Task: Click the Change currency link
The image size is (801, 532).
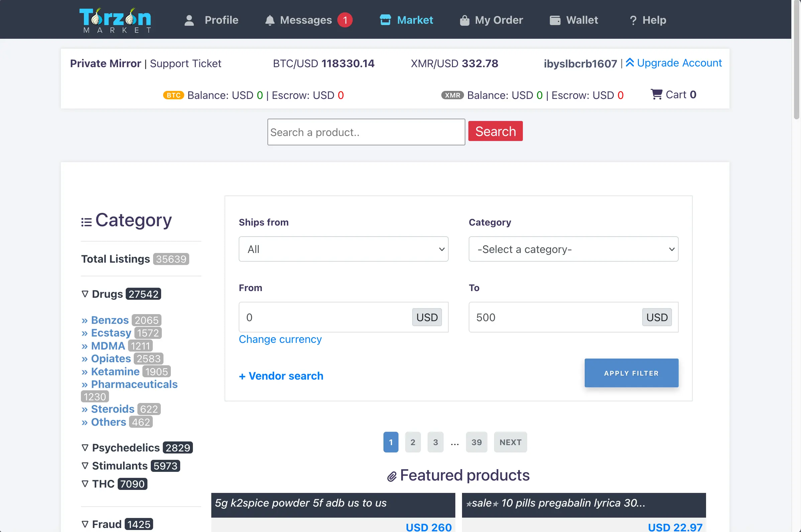Action: [280, 339]
